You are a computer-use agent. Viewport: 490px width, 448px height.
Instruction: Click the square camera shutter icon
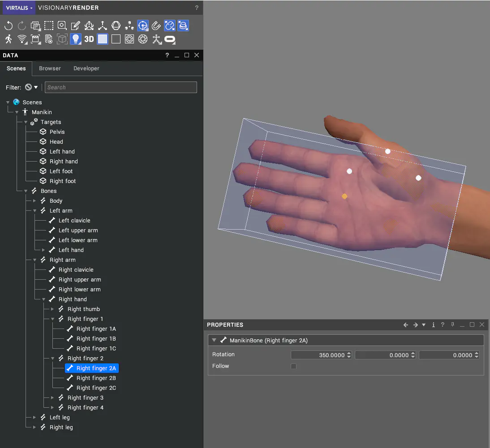tap(129, 39)
